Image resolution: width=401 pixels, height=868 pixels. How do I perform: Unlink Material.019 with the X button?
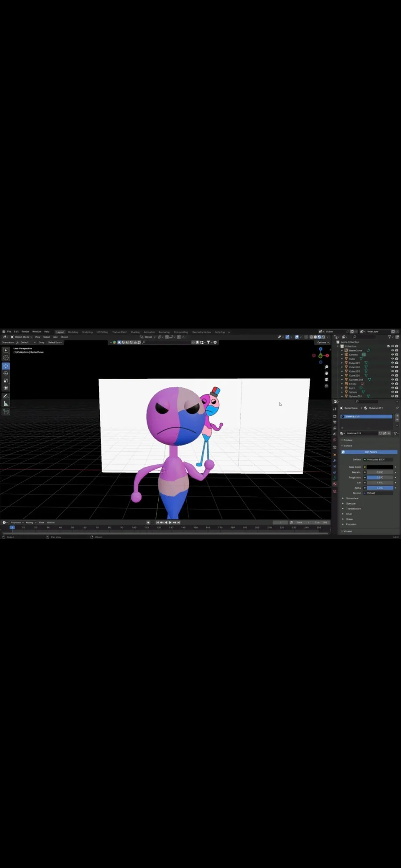[389, 433]
